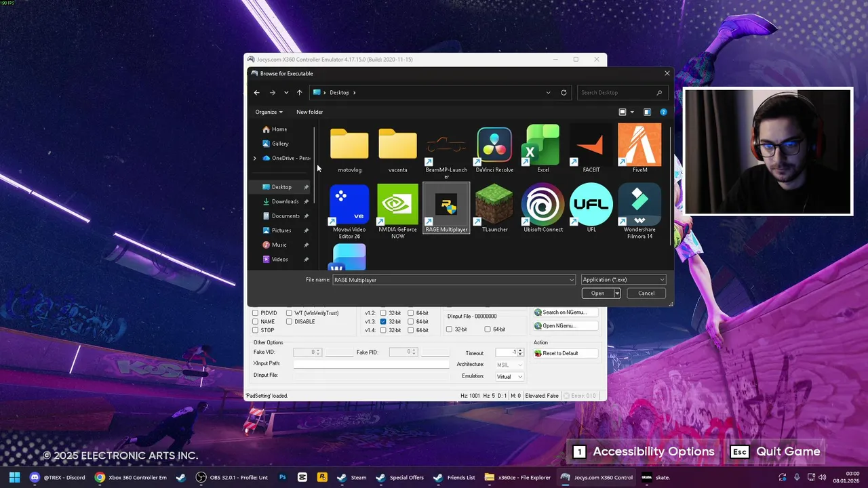Select the vacanta folder
The height and width of the screenshot is (488, 868).
(397, 150)
